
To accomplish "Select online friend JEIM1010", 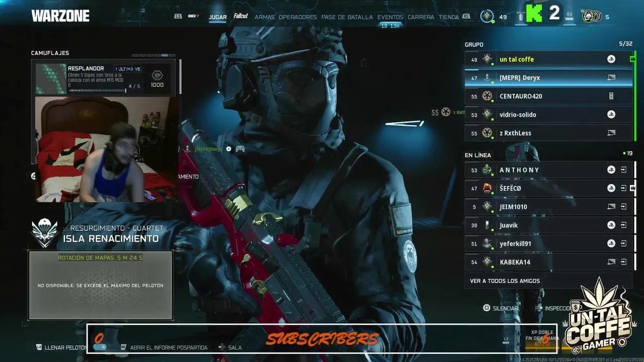I will (x=548, y=207).
